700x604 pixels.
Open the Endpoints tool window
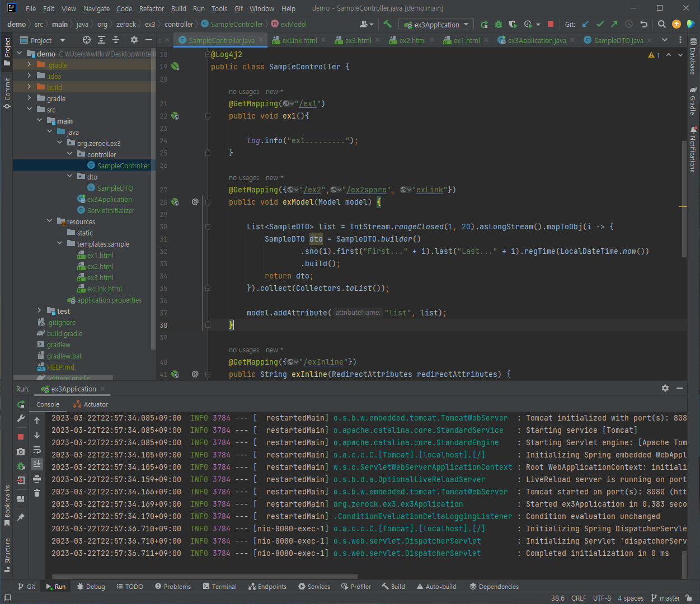coord(267,587)
